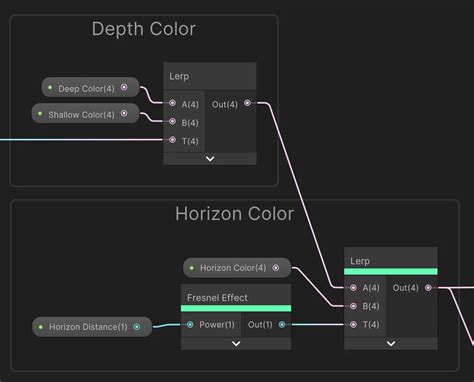Select the Deep Color property node

90,87
